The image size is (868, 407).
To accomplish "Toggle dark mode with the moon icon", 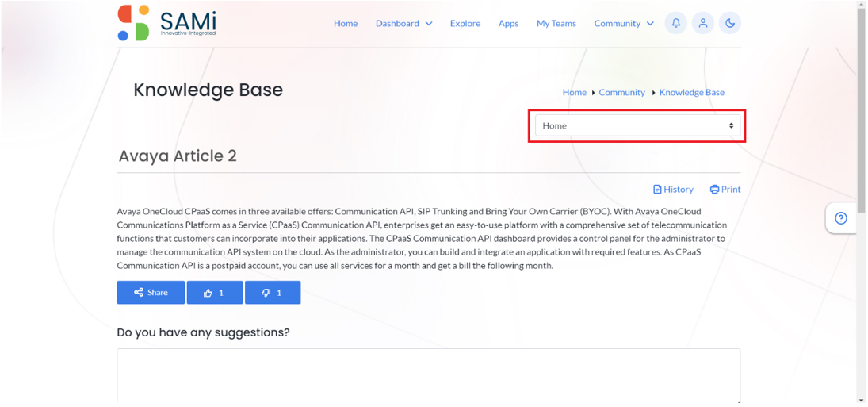I will click(730, 23).
